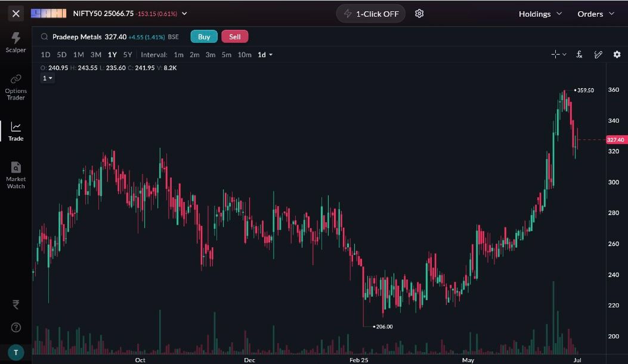Select the 5Y time range
Screen dimensions: 628x364
[x=128, y=55]
